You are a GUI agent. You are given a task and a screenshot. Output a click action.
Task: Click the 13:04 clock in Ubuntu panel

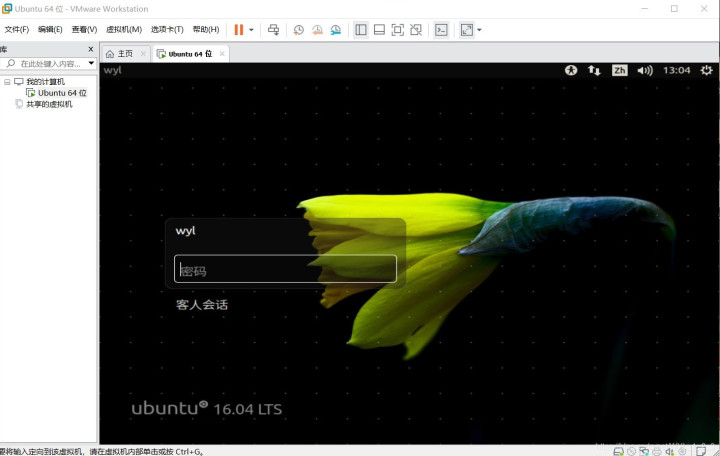coord(676,70)
